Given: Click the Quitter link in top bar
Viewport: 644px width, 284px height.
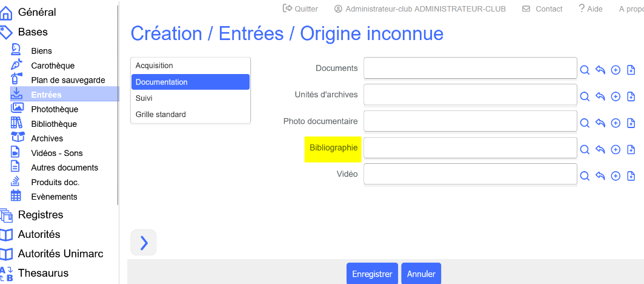Looking at the screenshot, I should pos(300,9).
